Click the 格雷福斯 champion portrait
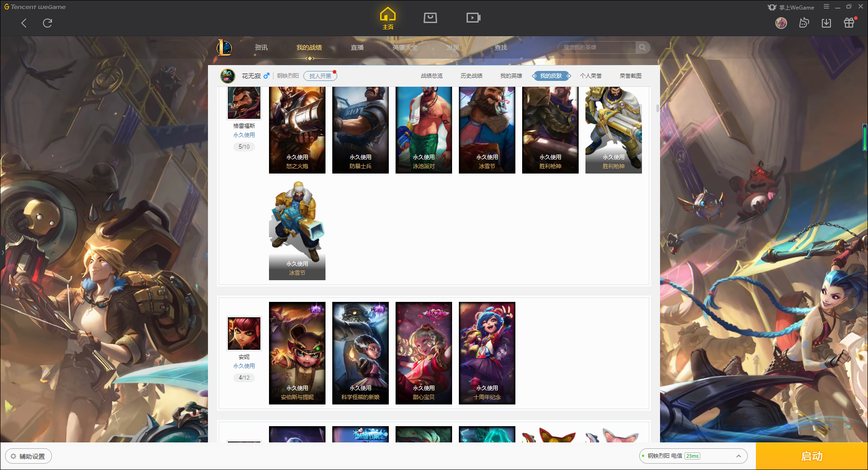 (x=244, y=103)
